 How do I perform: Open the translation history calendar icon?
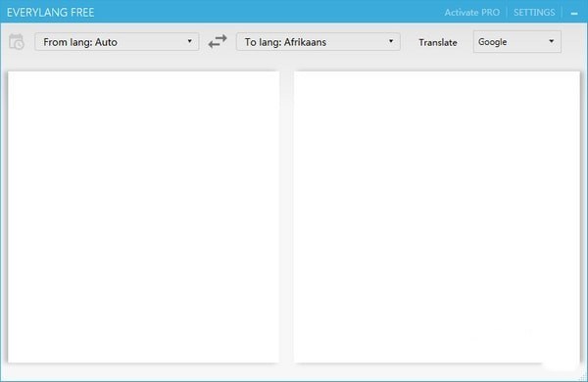tap(17, 42)
